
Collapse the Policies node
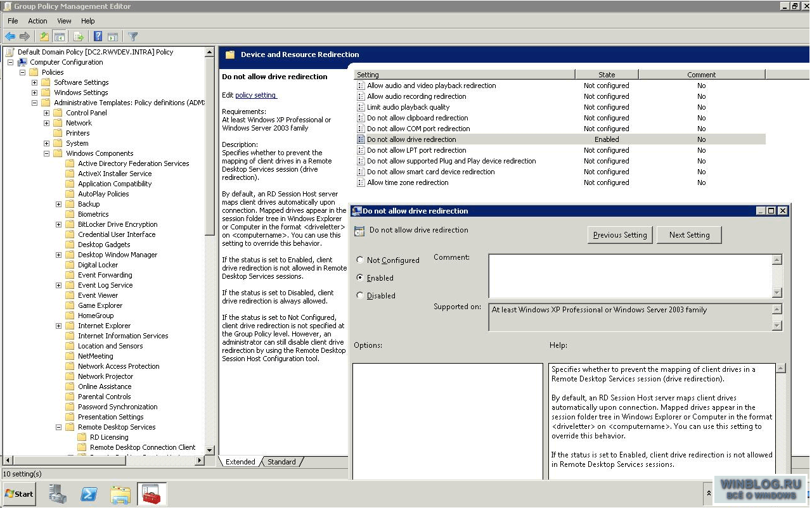pos(22,72)
